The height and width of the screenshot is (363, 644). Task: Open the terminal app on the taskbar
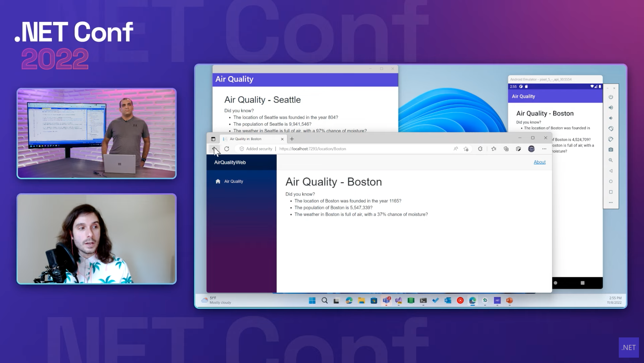[x=423, y=301]
